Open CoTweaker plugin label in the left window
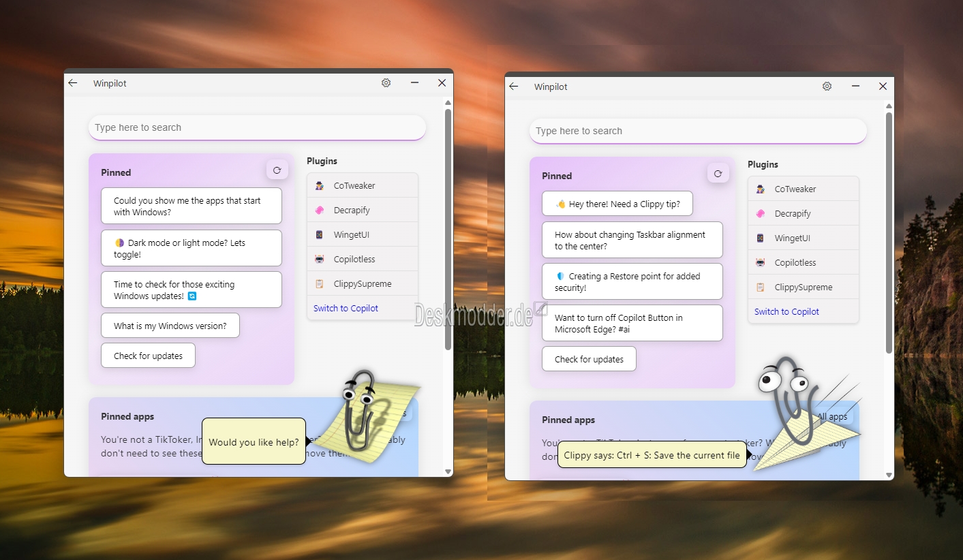This screenshot has width=963, height=560. 354,186
